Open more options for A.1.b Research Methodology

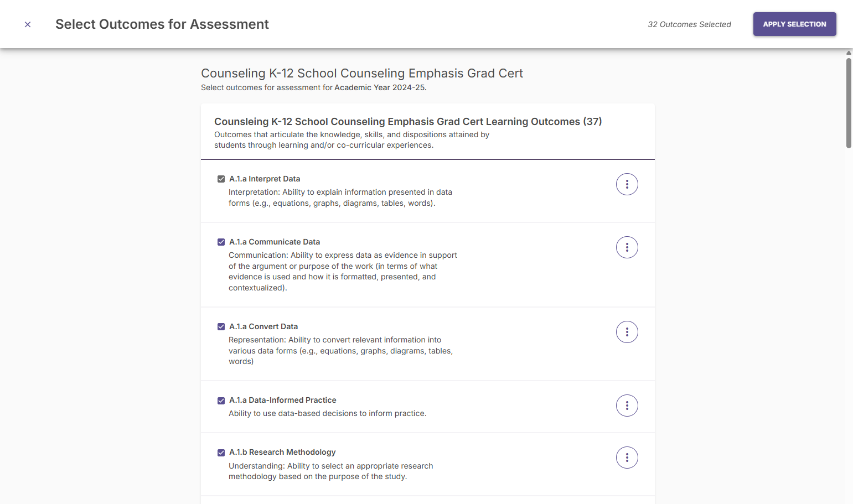click(627, 458)
